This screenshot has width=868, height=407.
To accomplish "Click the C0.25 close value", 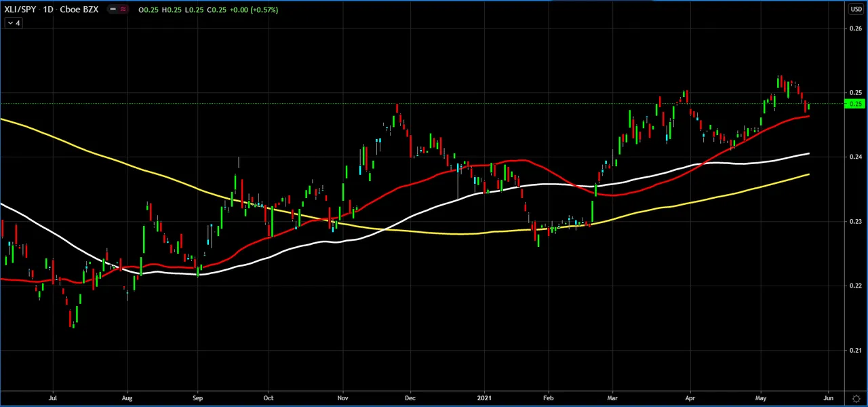I will (x=217, y=9).
